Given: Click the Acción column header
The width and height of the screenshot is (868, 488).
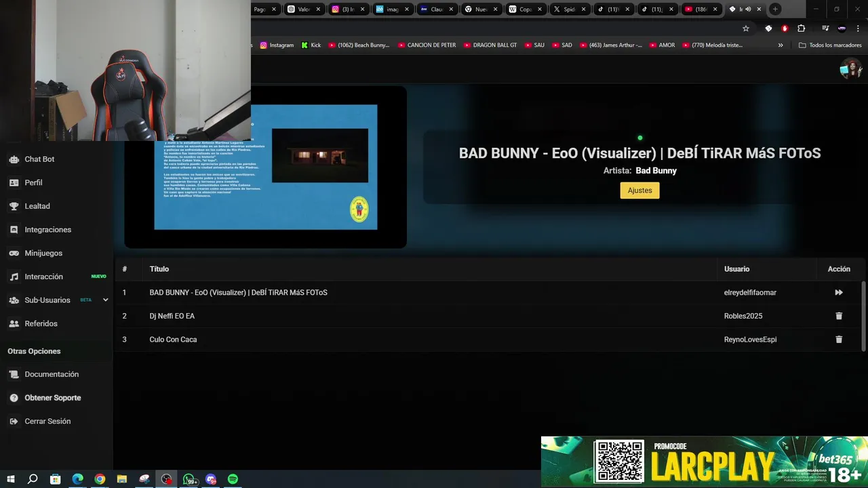Looking at the screenshot, I should [x=839, y=269].
